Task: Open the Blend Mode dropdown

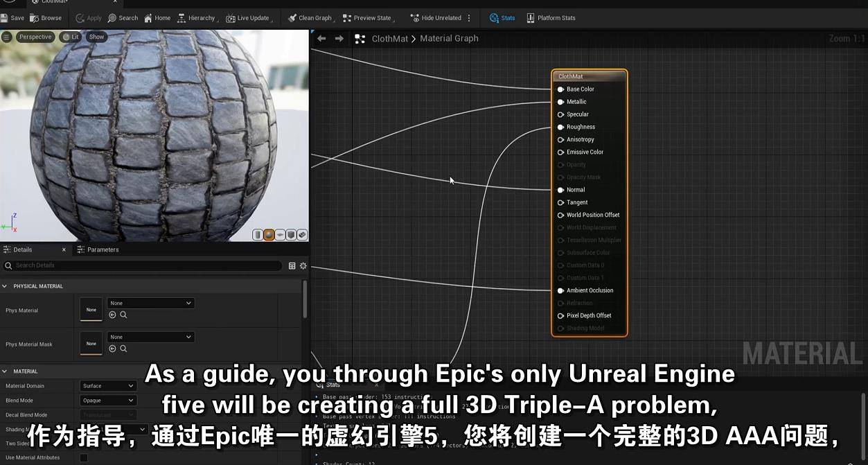Action: 108,401
